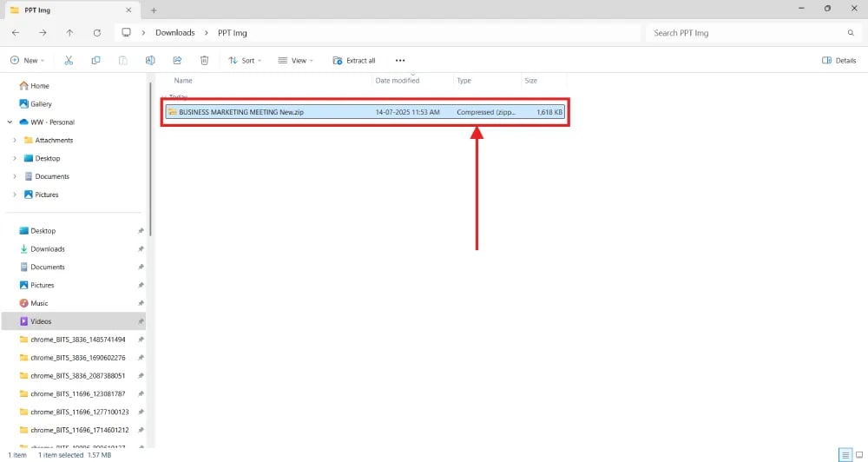The width and height of the screenshot is (868, 462).
Task: Navigate back with the Back arrow
Action: tap(16, 32)
